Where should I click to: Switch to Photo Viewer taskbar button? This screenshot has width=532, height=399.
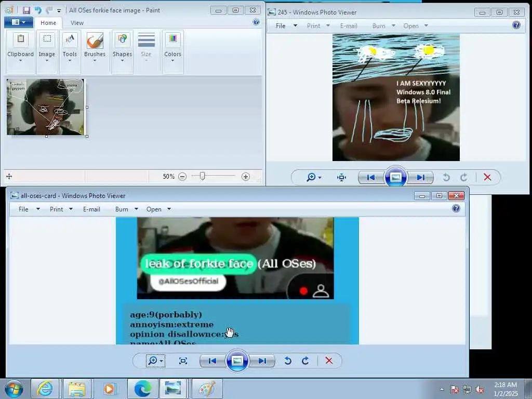(174, 389)
